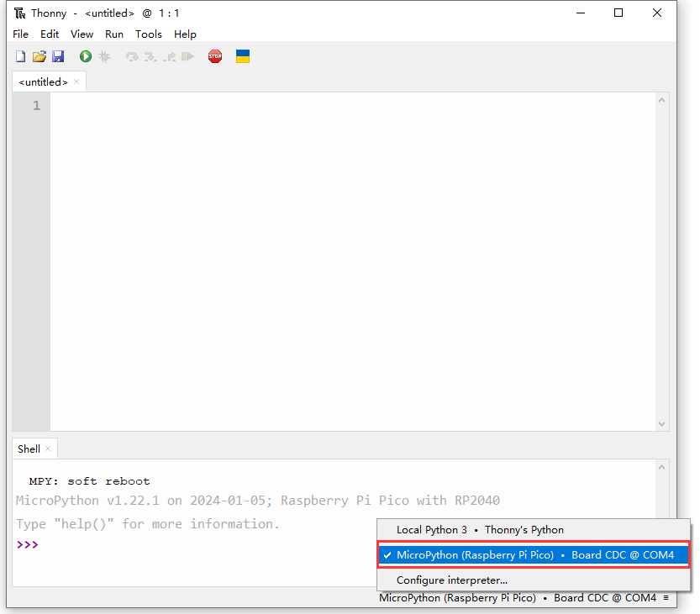
Task: Select the <untitled> editor tab
Action: click(44, 82)
